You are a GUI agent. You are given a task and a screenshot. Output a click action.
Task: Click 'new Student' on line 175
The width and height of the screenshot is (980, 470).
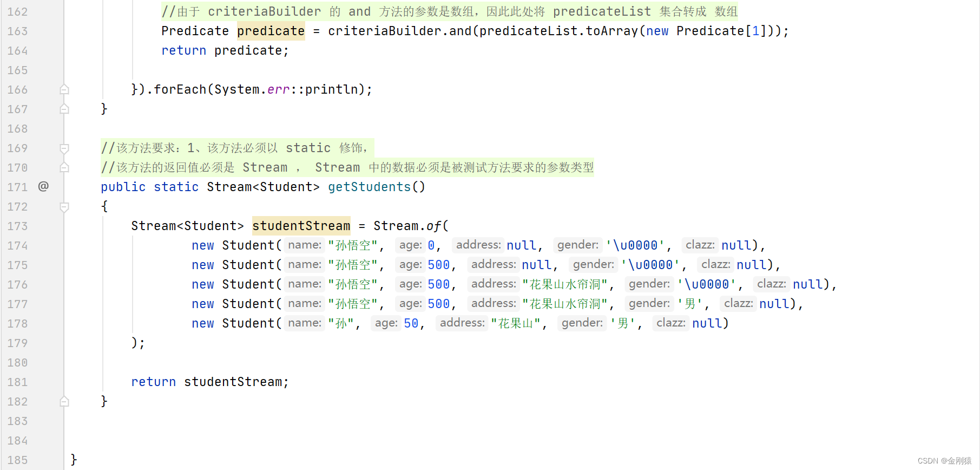click(x=233, y=265)
